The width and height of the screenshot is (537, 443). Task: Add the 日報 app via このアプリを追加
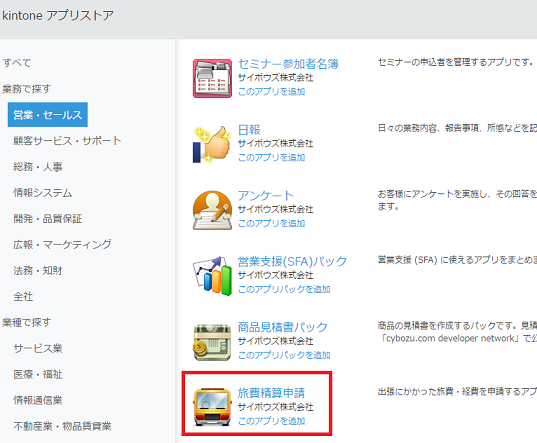[271, 157]
